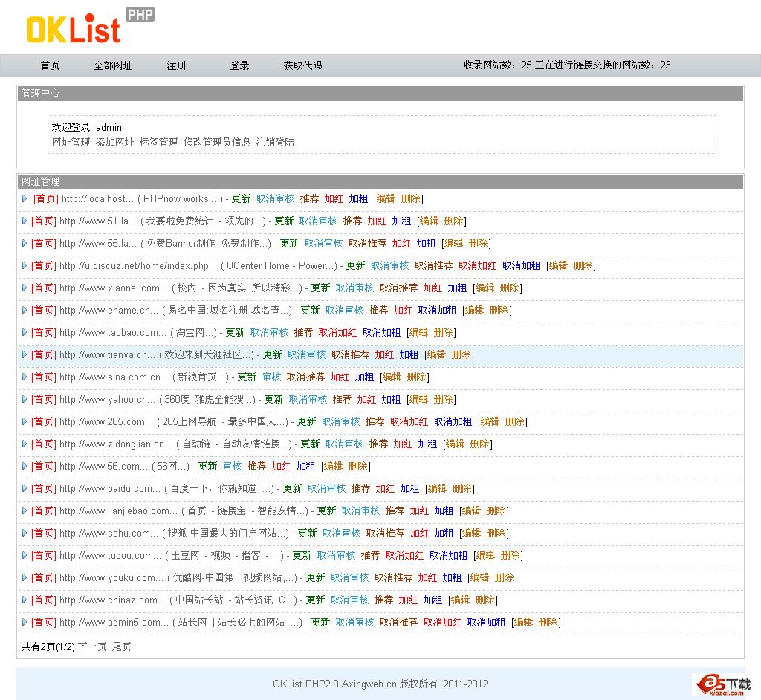Image resolution: width=761 pixels, height=700 pixels.
Task: Click 审核 for www.sina.com.cn entry
Action: click(x=272, y=377)
